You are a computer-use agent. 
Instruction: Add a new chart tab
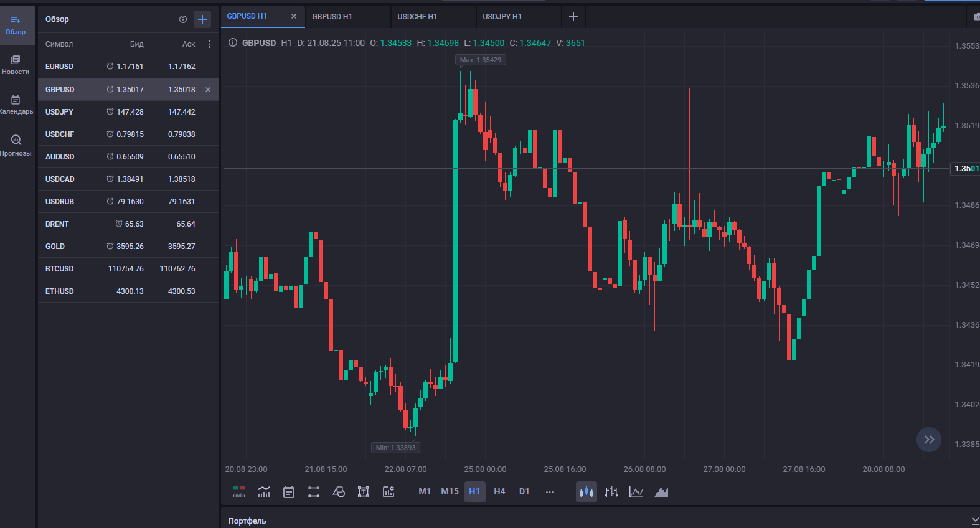click(573, 17)
